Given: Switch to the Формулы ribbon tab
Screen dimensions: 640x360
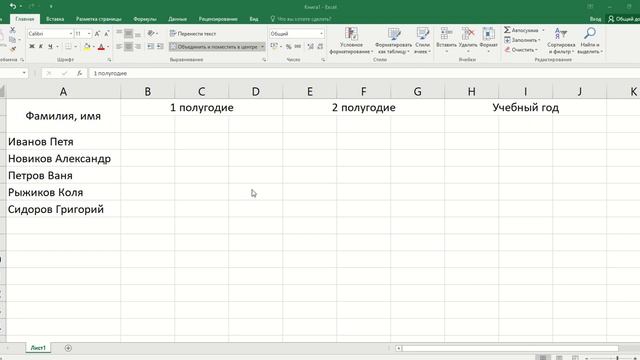Looking at the screenshot, I should (144, 19).
